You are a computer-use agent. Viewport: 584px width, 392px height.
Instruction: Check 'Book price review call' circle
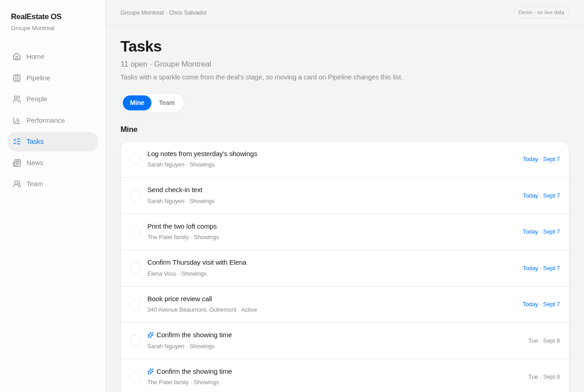click(x=136, y=304)
